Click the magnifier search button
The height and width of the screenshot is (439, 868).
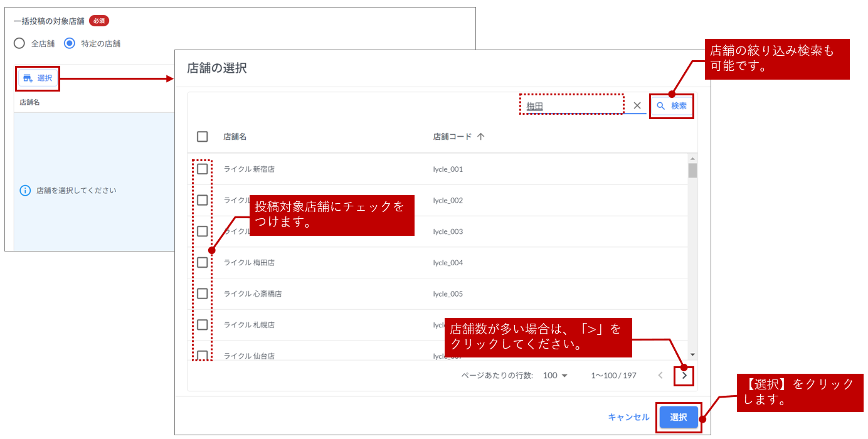pos(672,106)
